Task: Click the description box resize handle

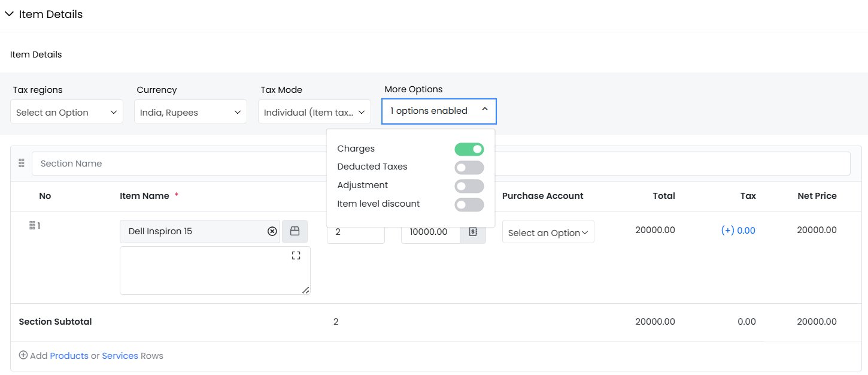Action: click(305, 290)
